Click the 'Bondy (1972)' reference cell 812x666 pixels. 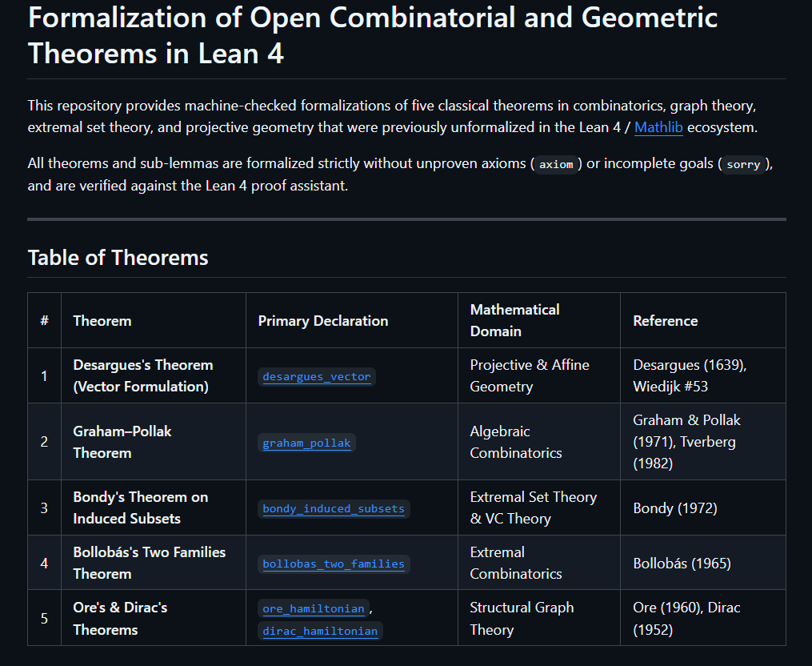tap(703, 508)
